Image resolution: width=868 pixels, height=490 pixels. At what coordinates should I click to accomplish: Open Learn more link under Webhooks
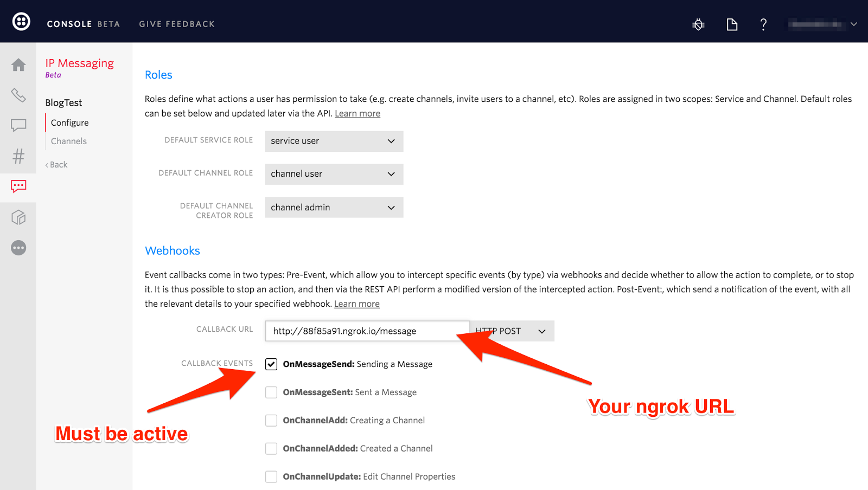[x=357, y=304]
